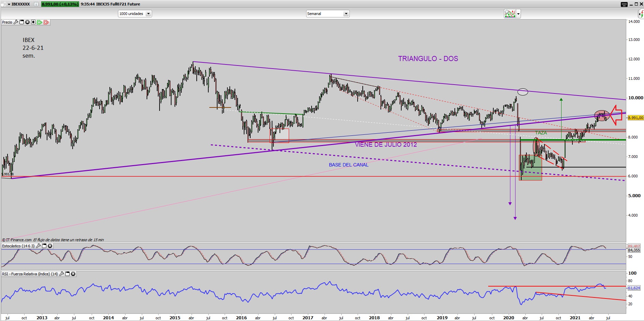Click the Precio panel label
This screenshot has height=321, width=644.
7,22
